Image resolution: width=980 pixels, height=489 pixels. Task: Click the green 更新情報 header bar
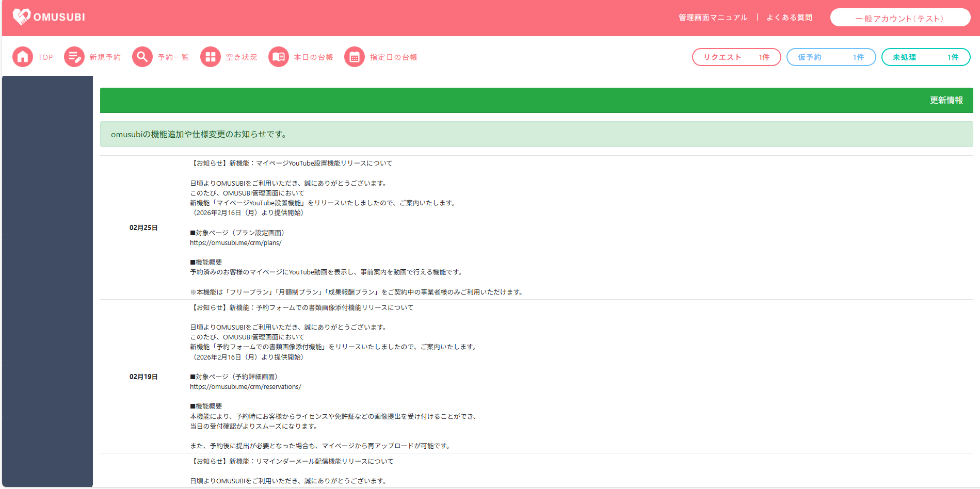536,101
